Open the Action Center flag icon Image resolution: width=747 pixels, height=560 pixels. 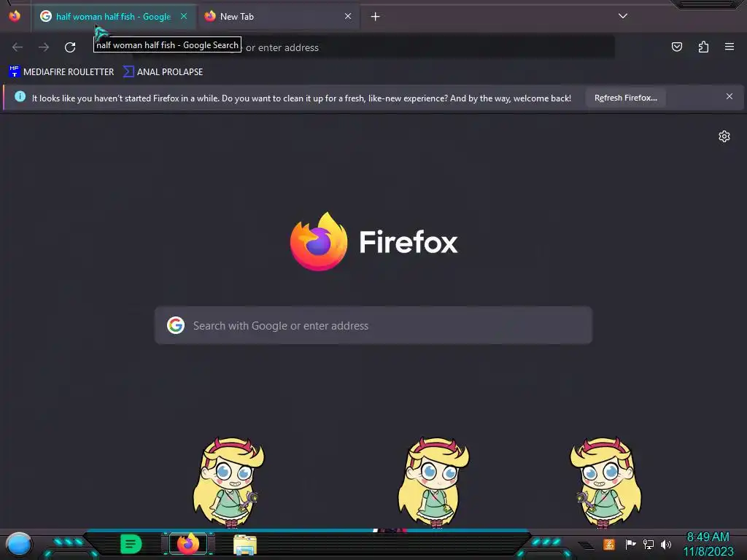(630, 544)
